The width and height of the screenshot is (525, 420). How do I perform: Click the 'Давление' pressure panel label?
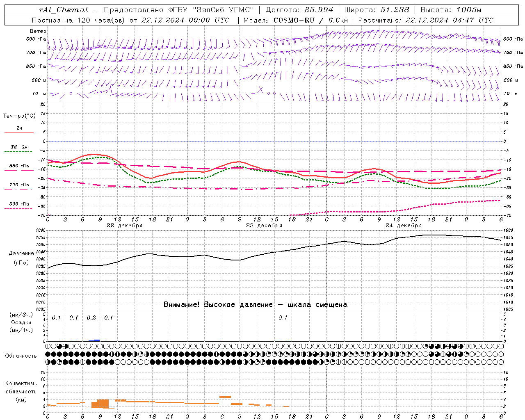[x=21, y=253]
